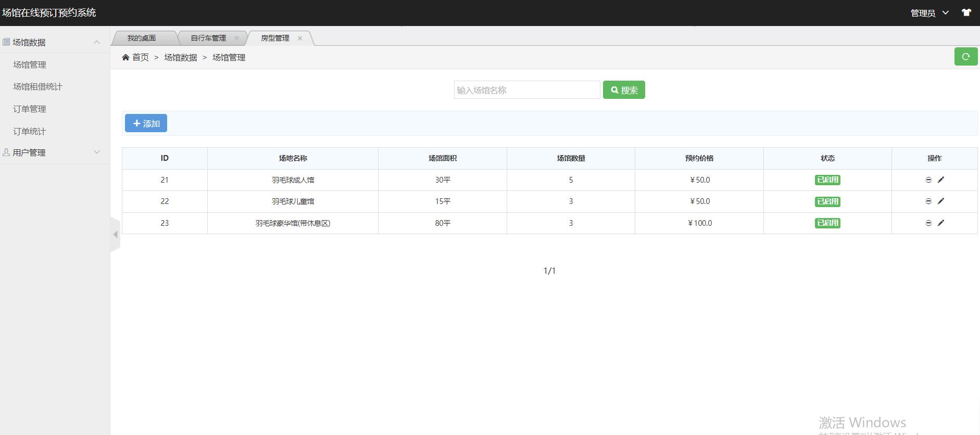This screenshot has height=435, width=980.
Task: Click the ID column header
Action: (165, 158)
